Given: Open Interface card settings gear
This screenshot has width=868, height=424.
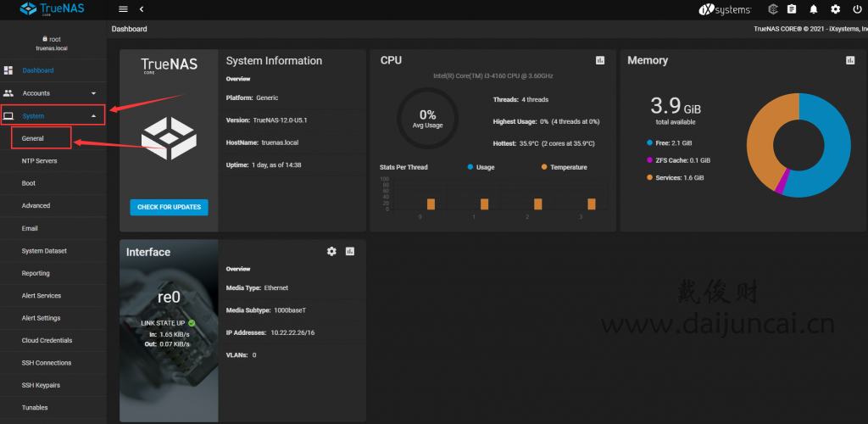Looking at the screenshot, I should pos(331,251).
